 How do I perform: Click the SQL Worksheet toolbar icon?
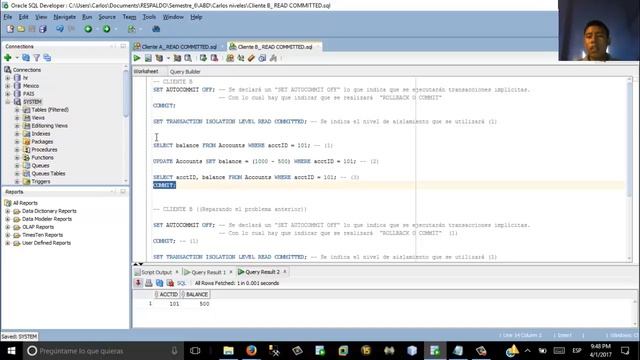[x=131, y=29]
